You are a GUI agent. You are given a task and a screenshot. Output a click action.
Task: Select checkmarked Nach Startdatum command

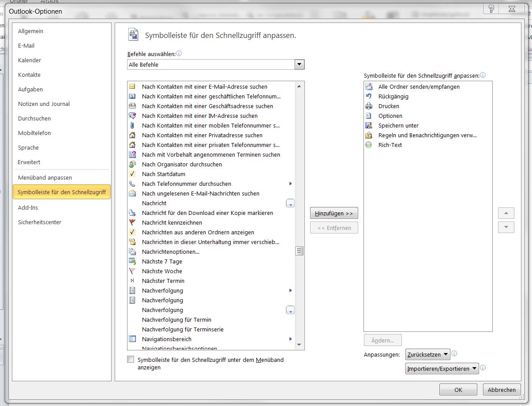(x=210, y=174)
